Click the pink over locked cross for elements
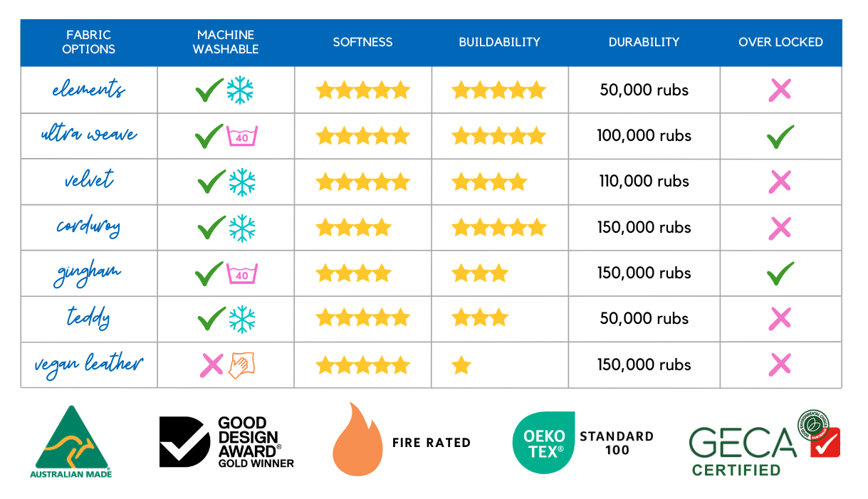This screenshot has height=499, width=868. point(780,90)
